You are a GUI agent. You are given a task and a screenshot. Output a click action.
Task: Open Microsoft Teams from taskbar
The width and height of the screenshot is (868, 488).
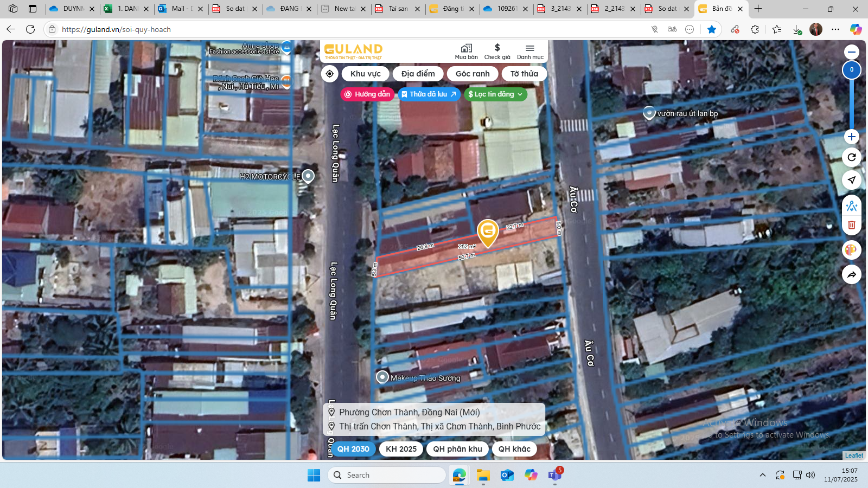point(554,475)
